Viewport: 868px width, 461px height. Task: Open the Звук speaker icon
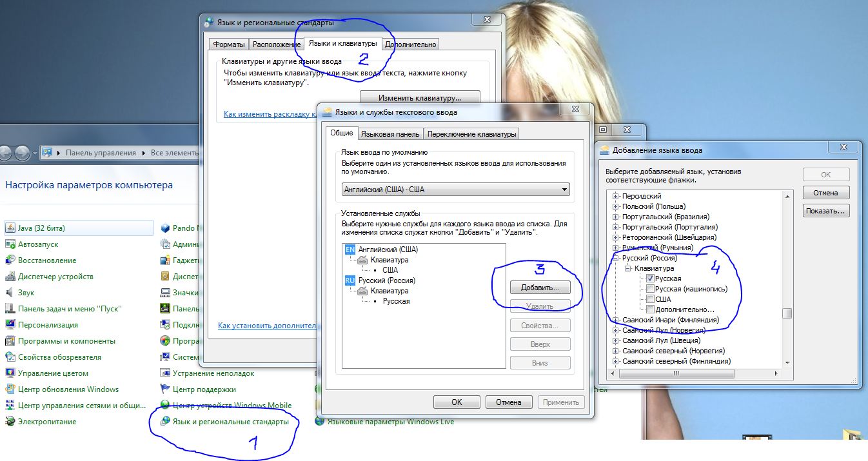tap(10, 293)
